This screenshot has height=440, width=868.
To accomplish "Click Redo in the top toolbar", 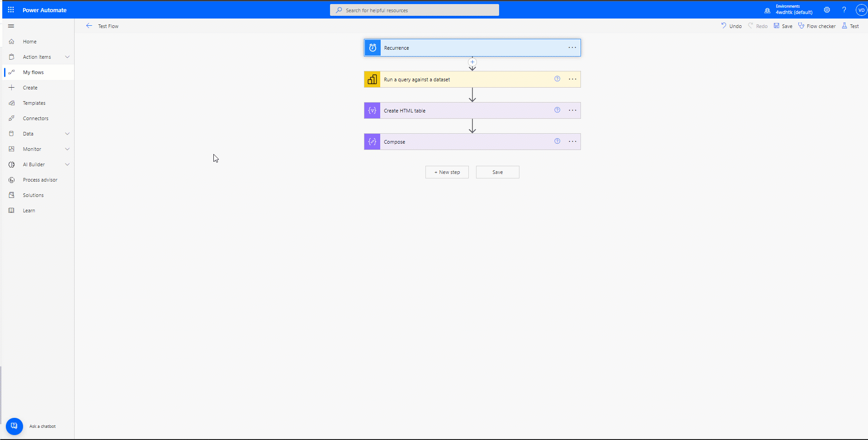I will point(758,26).
